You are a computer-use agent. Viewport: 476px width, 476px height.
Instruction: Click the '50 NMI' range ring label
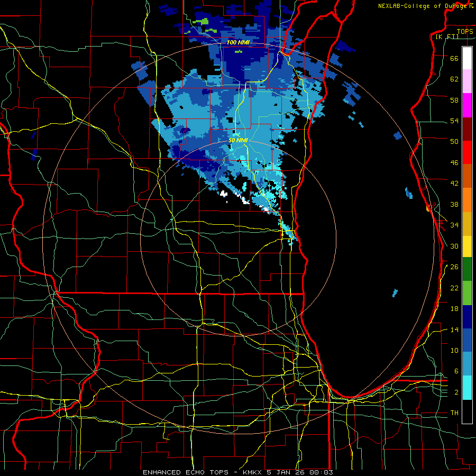[239, 141]
